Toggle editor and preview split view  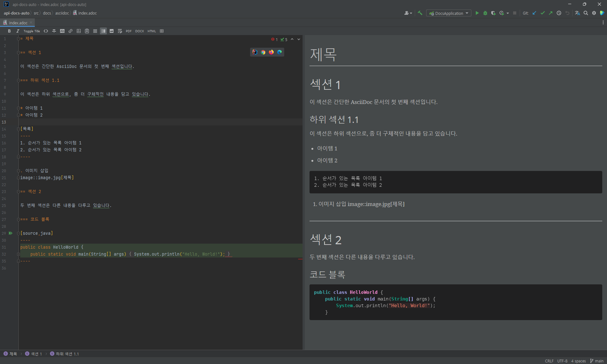[x=103, y=31]
